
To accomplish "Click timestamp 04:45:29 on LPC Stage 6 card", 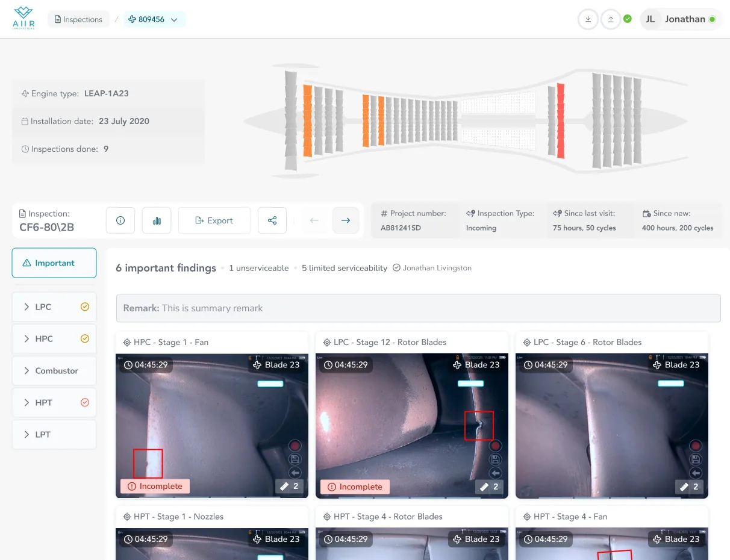I will point(546,365).
